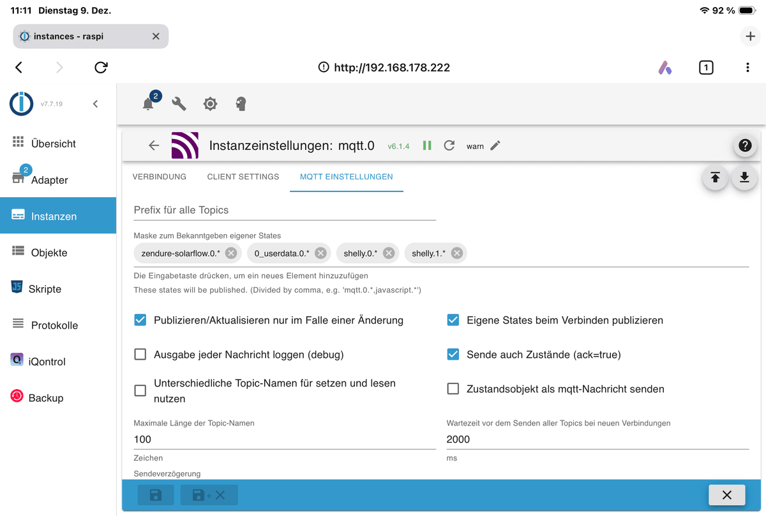This screenshot has width=766, height=532.
Task: Open Protokolle in the sidebar
Action: click(x=58, y=325)
